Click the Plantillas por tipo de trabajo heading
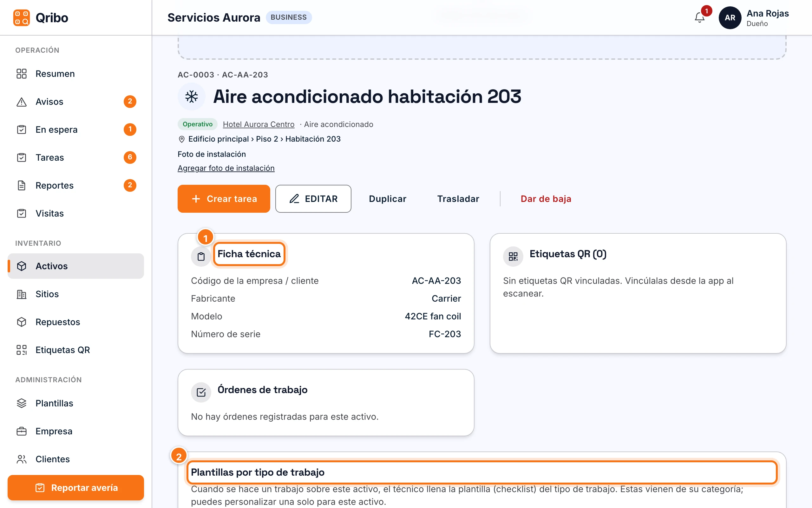 (257, 472)
